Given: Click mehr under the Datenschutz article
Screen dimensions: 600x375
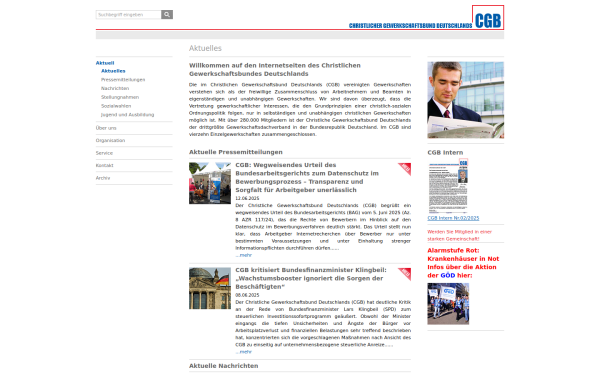Looking at the screenshot, I should (x=243, y=255).
